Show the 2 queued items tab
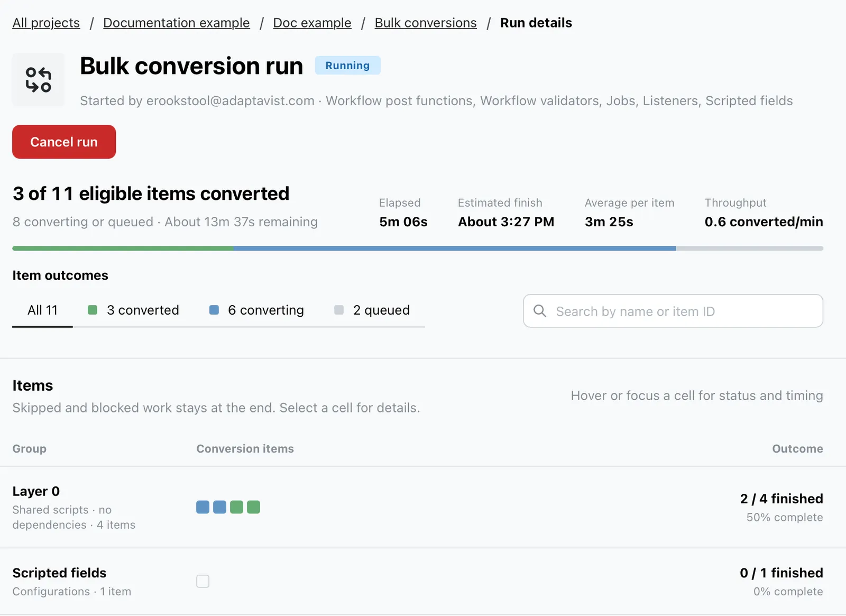Screen dimensions: 846x616 point(372,310)
